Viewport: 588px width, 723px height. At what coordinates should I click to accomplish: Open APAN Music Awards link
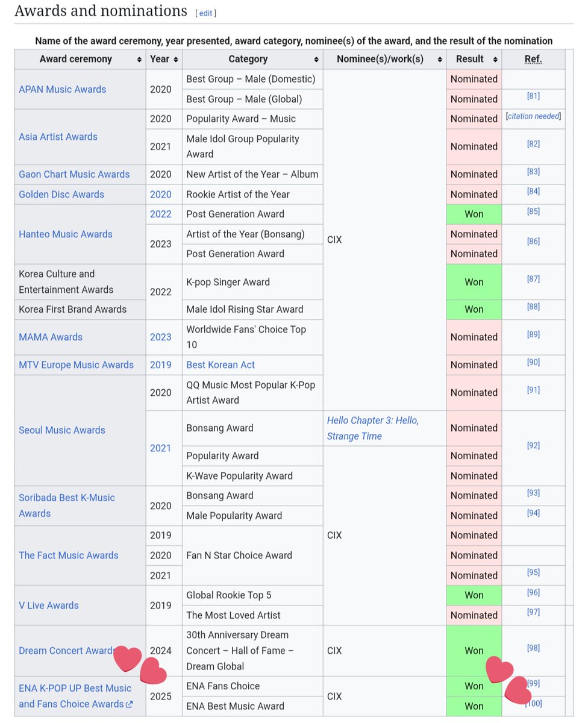(63, 89)
